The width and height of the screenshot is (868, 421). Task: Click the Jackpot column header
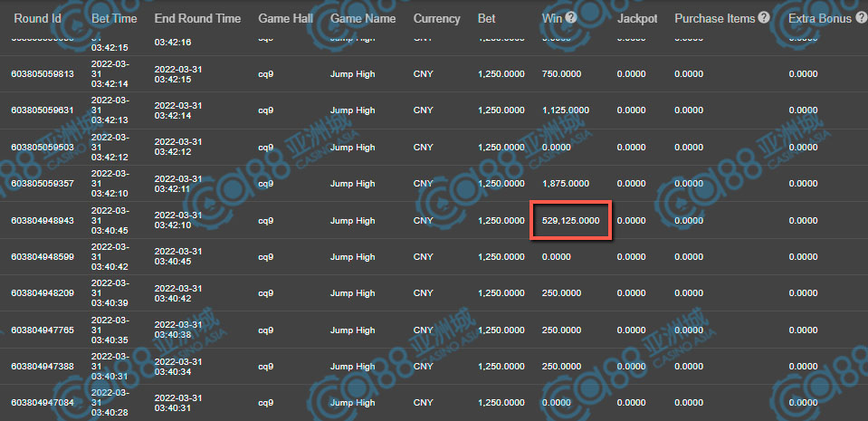[x=637, y=18]
